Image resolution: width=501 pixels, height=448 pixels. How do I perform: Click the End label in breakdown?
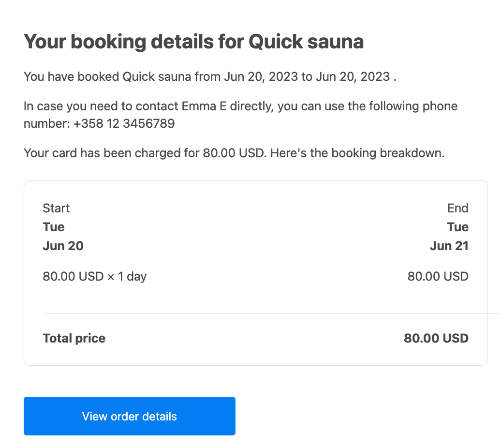[457, 208]
